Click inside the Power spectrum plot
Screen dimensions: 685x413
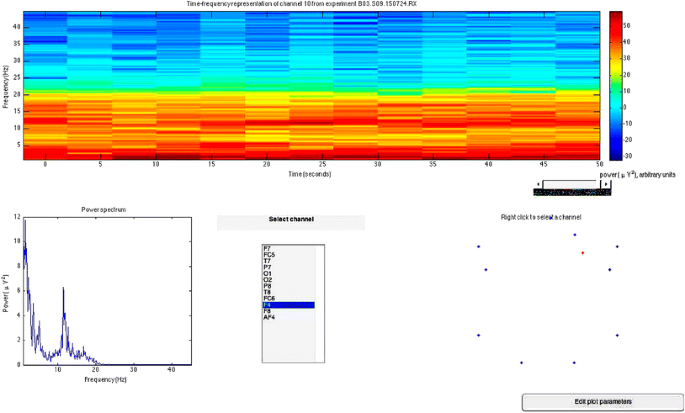tap(107, 290)
